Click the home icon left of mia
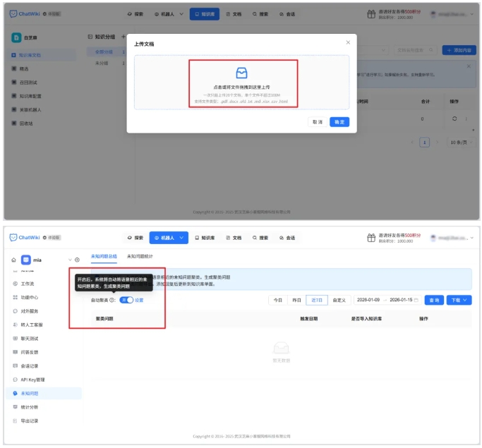Screen dimensions: 482x448 pyautogui.click(x=13, y=260)
